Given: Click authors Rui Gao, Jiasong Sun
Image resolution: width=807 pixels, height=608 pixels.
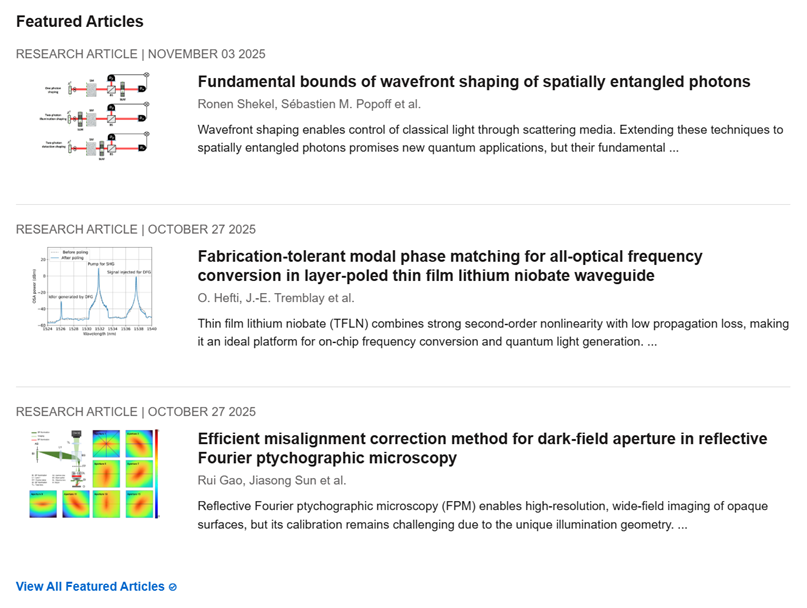Looking at the screenshot, I should [272, 481].
